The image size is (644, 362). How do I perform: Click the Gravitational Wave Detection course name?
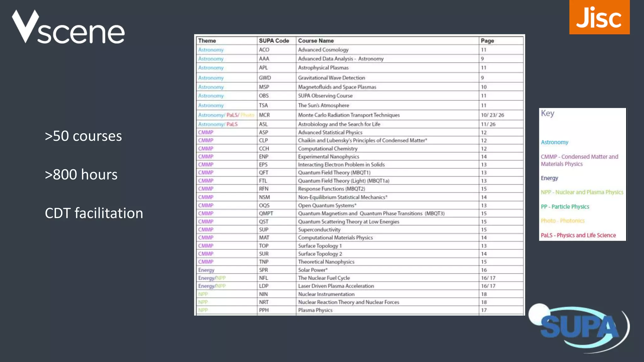pos(331,78)
